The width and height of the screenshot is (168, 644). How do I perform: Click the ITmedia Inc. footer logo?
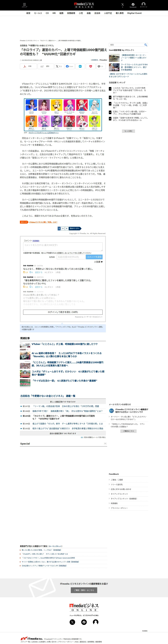click(x=32, y=639)
